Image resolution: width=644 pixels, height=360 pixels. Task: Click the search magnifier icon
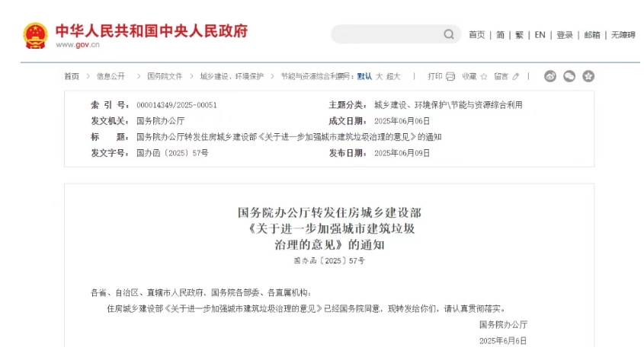(x=449, y=34)
